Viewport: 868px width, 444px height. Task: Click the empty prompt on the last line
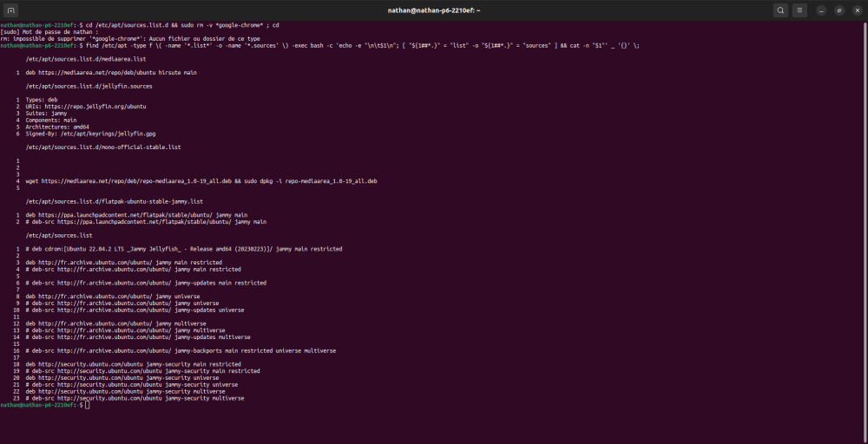click(86, 405)
